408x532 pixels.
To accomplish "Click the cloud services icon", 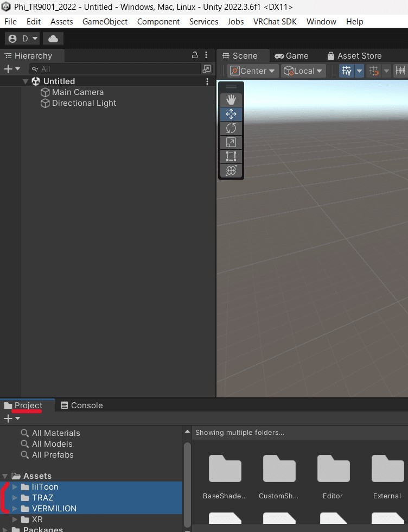I will point(53,39).
